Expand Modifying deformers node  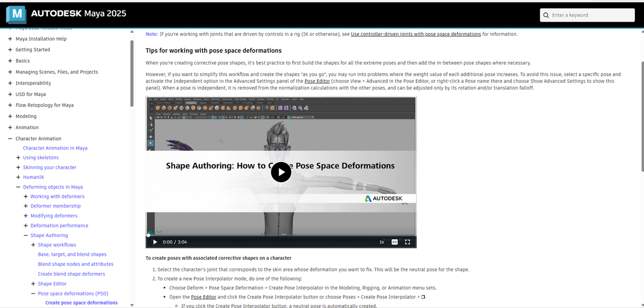[26, 216]
